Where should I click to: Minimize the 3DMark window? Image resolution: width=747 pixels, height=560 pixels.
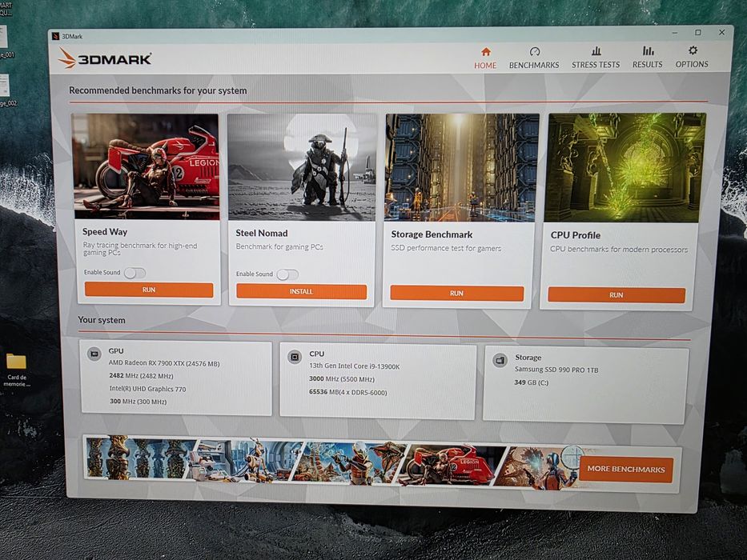click(675, 33)
